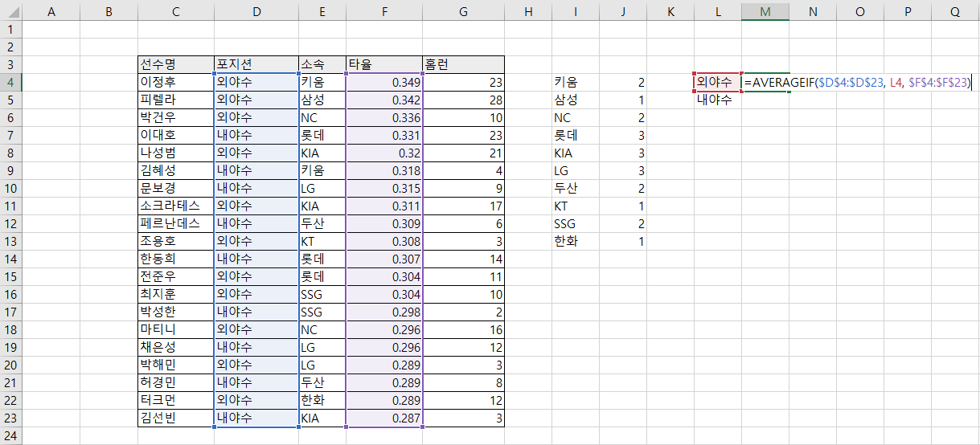Select the cell containing 피렐라
This screenshot has height=445, width=980.
[175, 100]
